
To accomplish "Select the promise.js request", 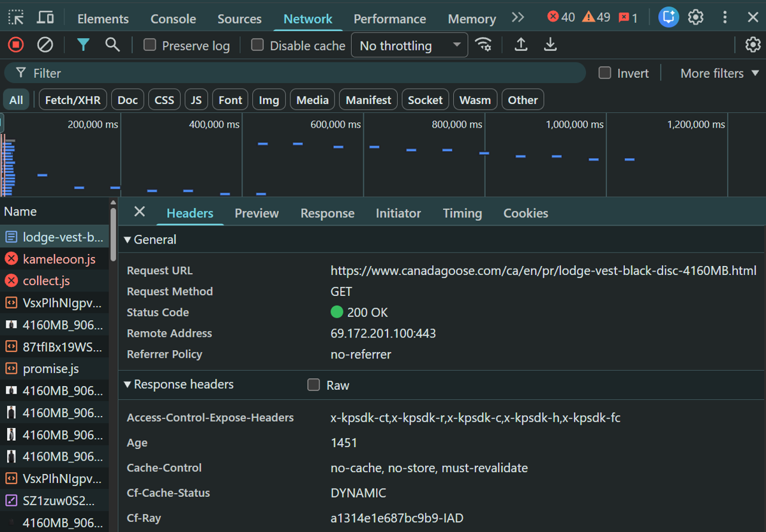I will point(54,369).
